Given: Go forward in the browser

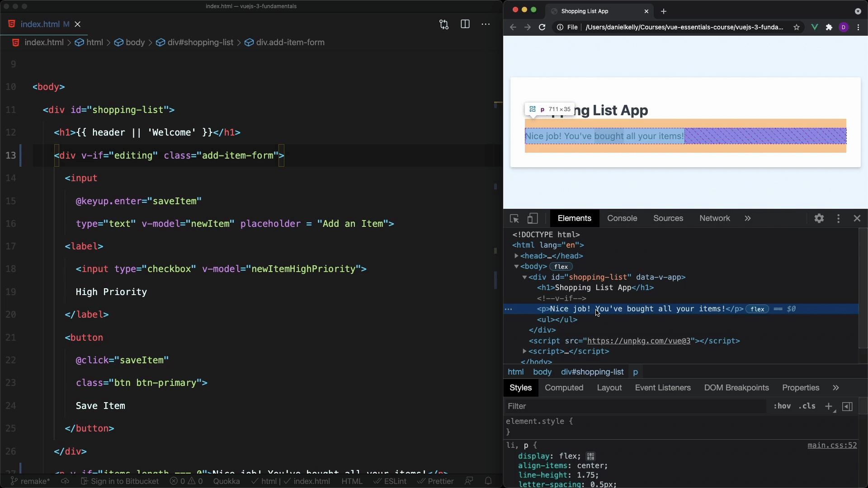Looking at the screenshot, I should point(528,27).
